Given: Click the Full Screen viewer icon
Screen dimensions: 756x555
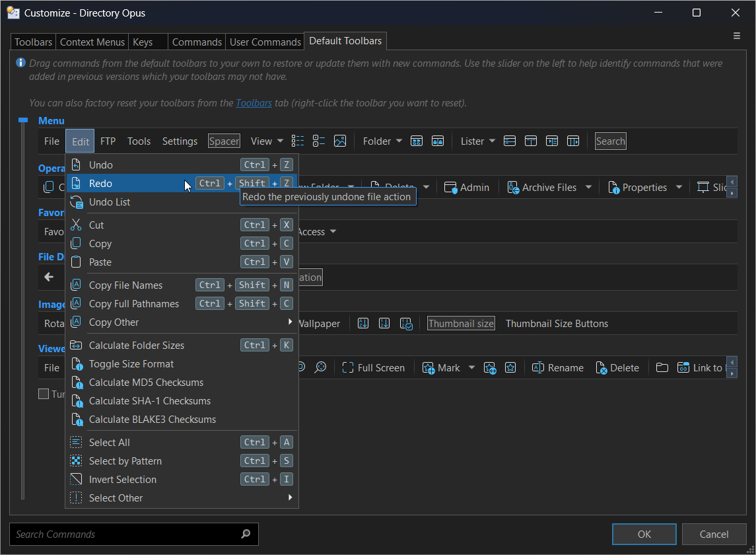Looking at the screenshot, I should 347,368.
